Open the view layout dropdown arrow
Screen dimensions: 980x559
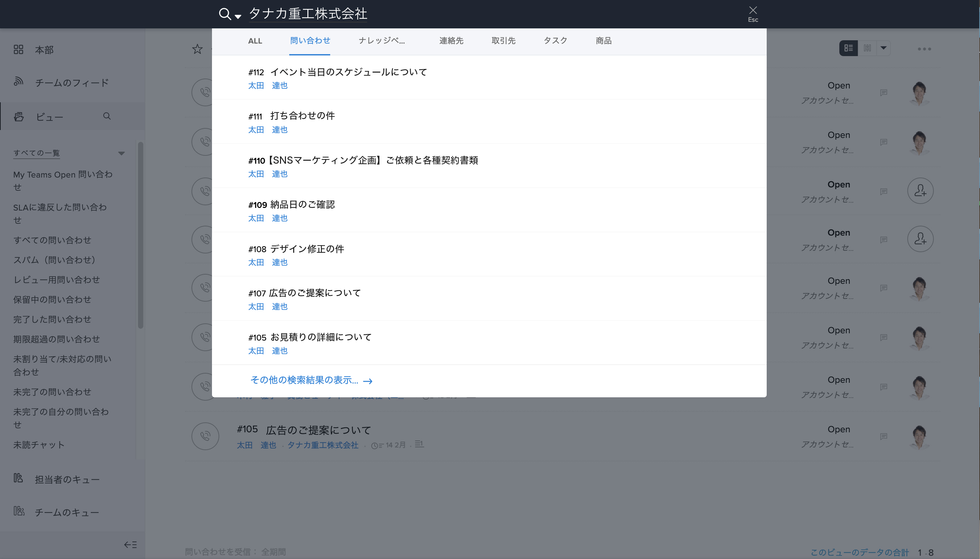click(883, 48)
